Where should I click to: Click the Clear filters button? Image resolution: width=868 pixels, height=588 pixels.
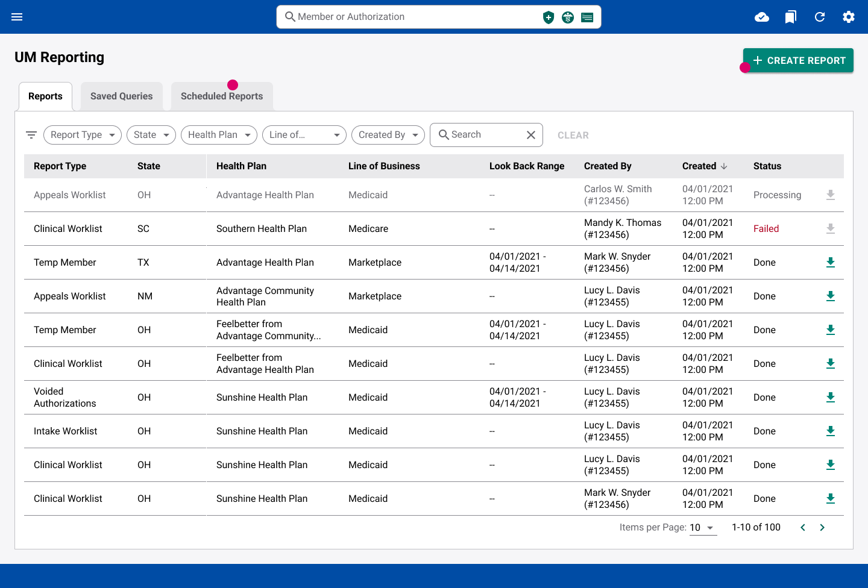coord(573,136)
